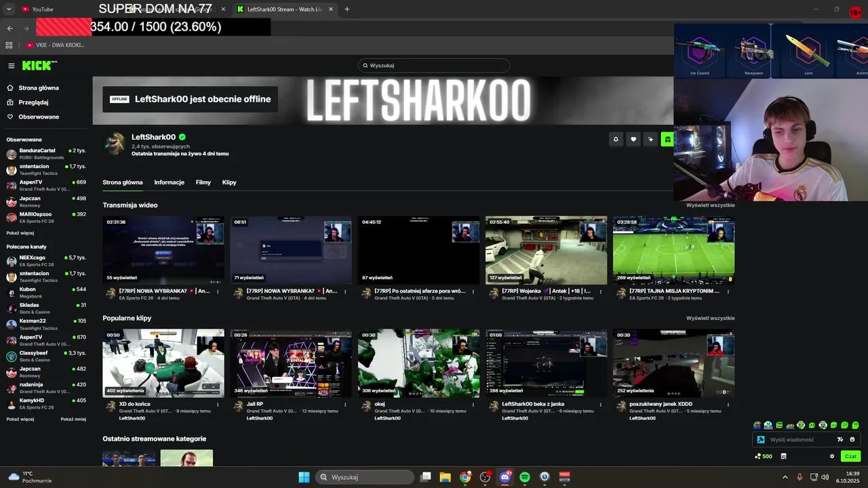This screenshot has height=488, width=868.
Task: Click the KICK logo
Action: pyautogui.click(x=39, y=66)
